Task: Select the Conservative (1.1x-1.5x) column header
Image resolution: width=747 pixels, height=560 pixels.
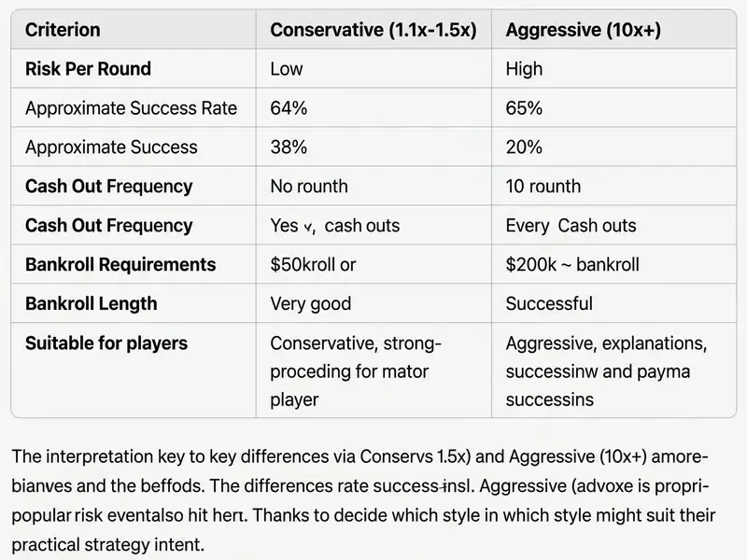Action: pyautogui.click(x=373, y=30)
